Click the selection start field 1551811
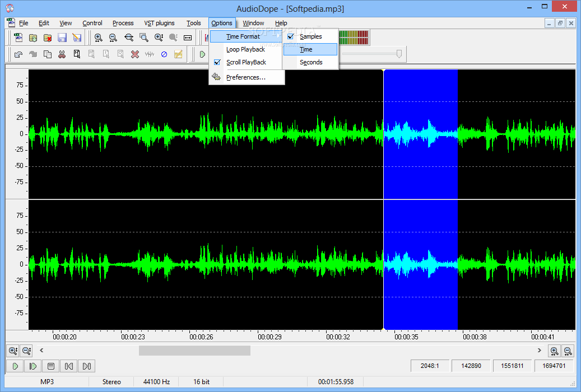 tap(512, 366)
